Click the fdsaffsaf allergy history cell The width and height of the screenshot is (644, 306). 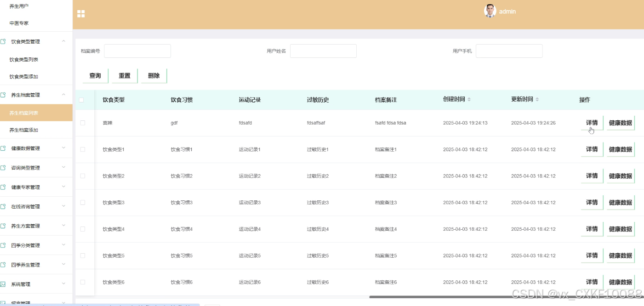[316, 123]
